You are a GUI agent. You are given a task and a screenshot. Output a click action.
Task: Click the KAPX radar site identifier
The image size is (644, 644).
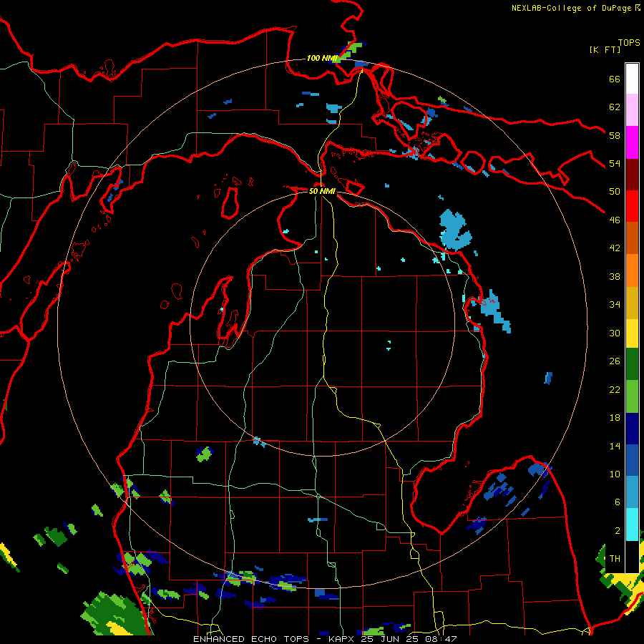click(x=343, y=639)
